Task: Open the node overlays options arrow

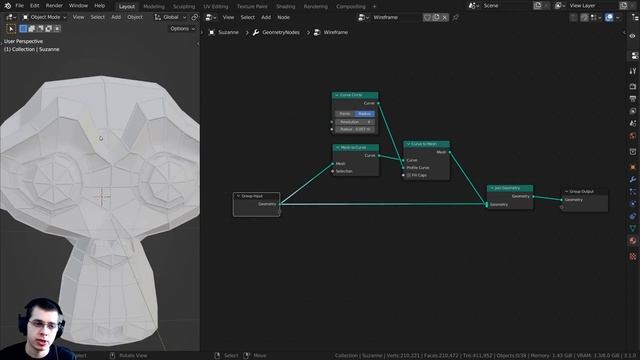Action: [x=618, y=17]
